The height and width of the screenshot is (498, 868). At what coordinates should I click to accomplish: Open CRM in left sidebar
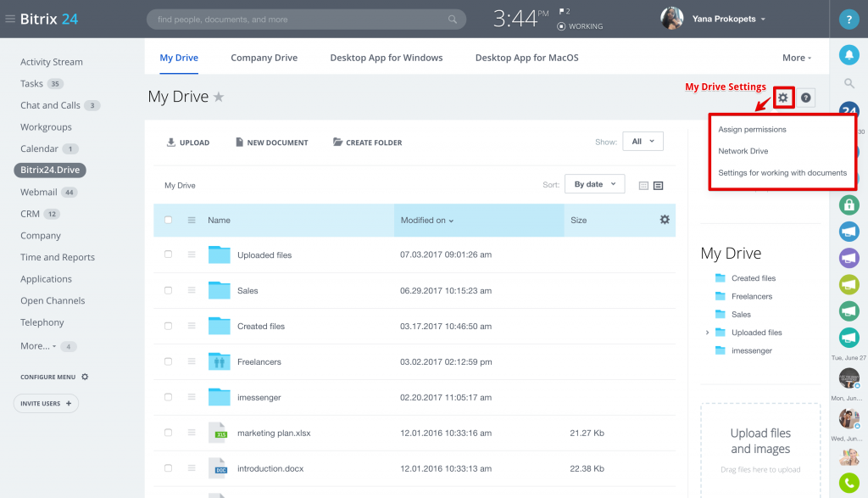click(x=30, y=214)
